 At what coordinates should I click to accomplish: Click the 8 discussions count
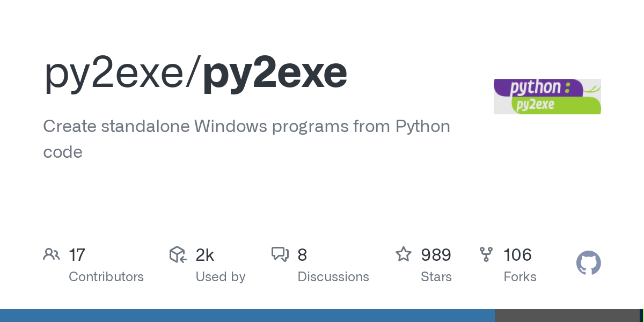pos(302,255)
